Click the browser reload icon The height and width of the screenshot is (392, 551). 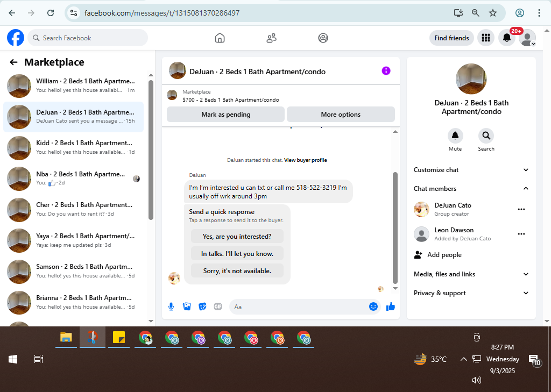point(51,13)
